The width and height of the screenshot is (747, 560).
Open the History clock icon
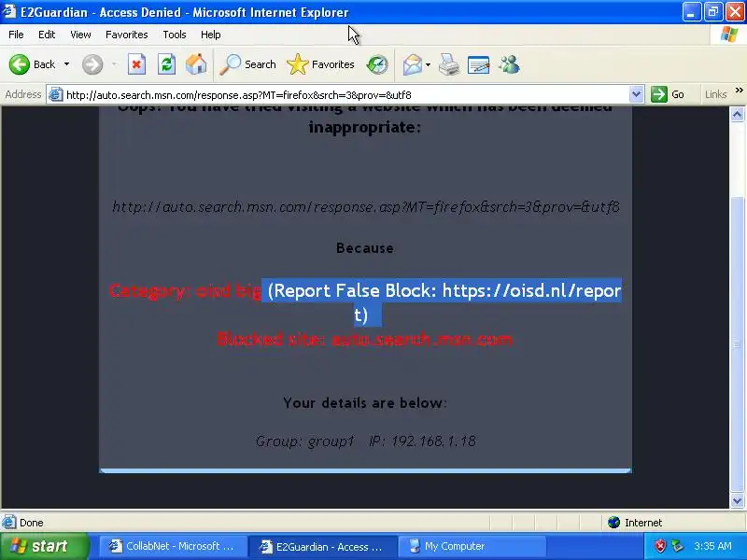click(x=377, y=64)
